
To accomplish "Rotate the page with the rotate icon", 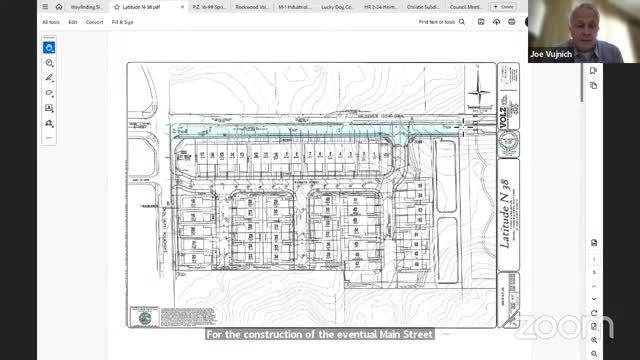I will [594, 313].
